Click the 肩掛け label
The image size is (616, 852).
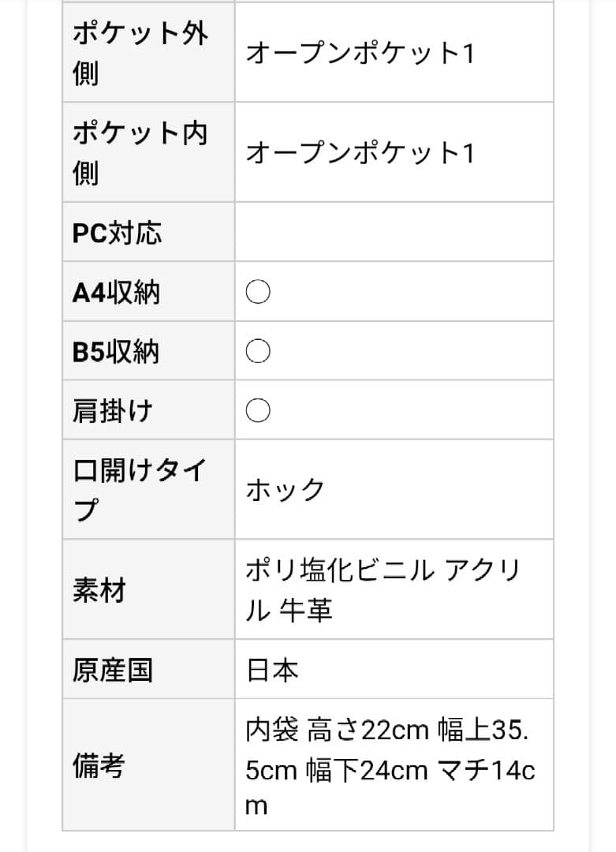pos(112,410)
